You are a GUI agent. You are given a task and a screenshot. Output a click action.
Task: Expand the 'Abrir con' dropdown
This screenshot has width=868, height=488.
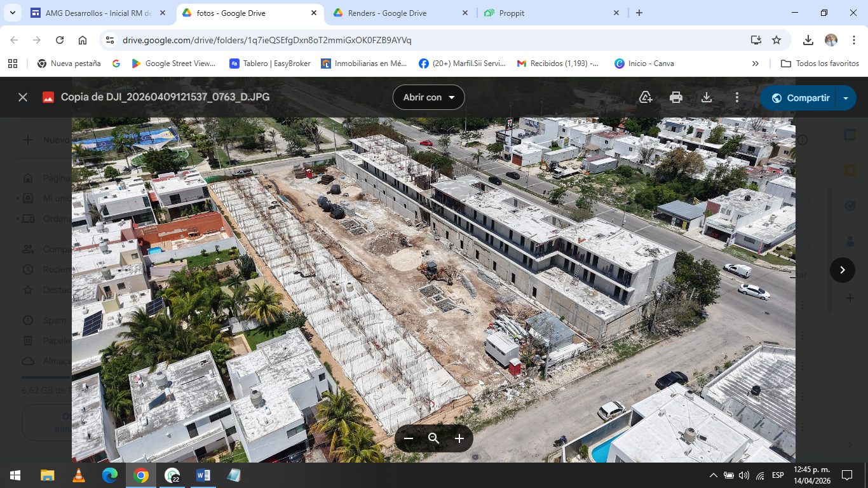(429, 97)
